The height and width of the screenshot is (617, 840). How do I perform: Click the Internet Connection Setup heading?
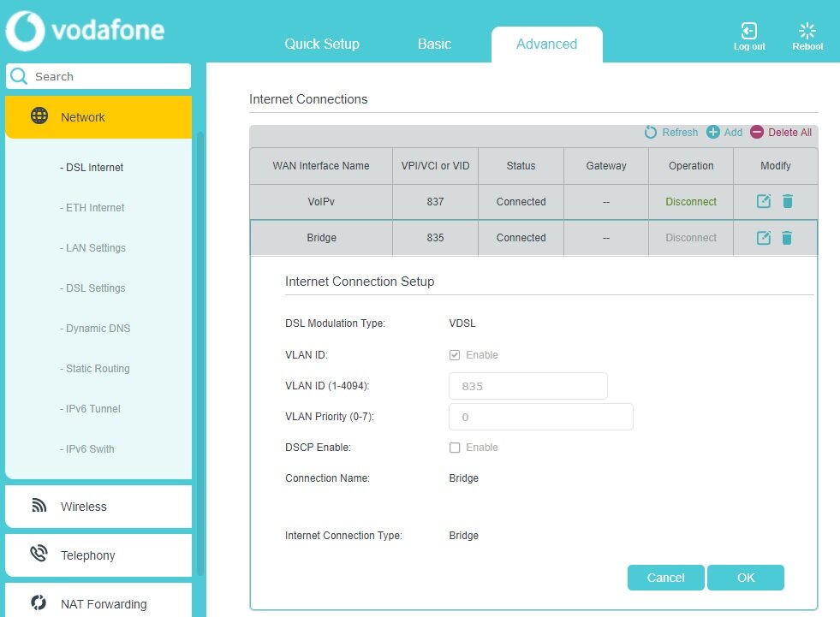[360, 282]
